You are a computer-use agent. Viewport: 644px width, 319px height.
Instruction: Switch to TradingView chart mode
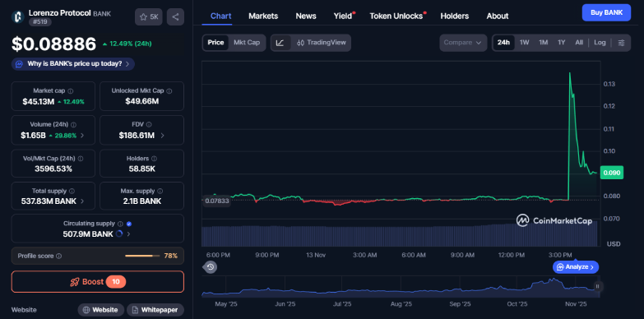pyautogui.click(x=322, y=43)
